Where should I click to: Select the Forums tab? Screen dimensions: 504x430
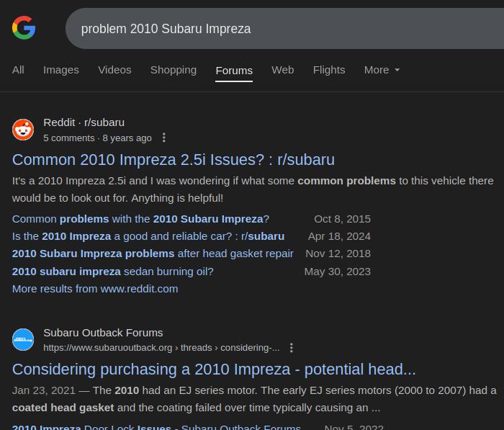[234, 71]
